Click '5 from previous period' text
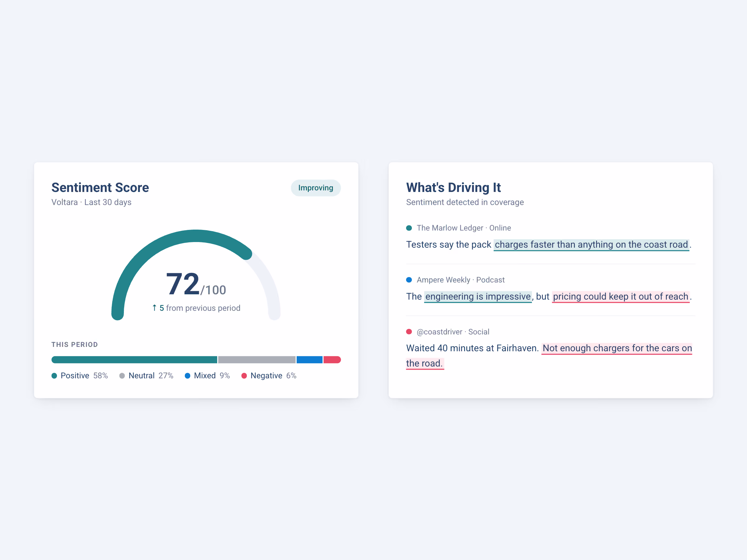Viewport: 747px width, 560px height. pos(200,308)
